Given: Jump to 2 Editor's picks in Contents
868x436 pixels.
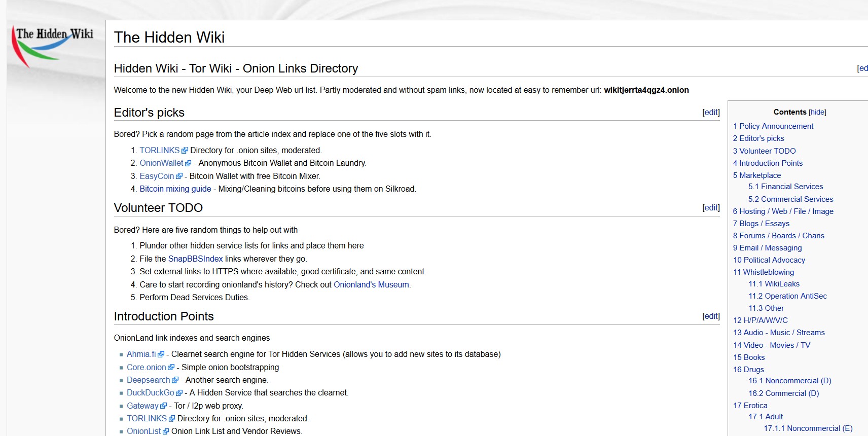Looking at the screenshot, I should (758, 138).
